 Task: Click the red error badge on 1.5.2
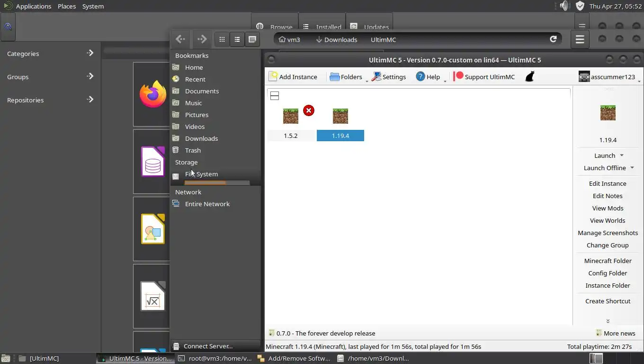click(309, 110)
